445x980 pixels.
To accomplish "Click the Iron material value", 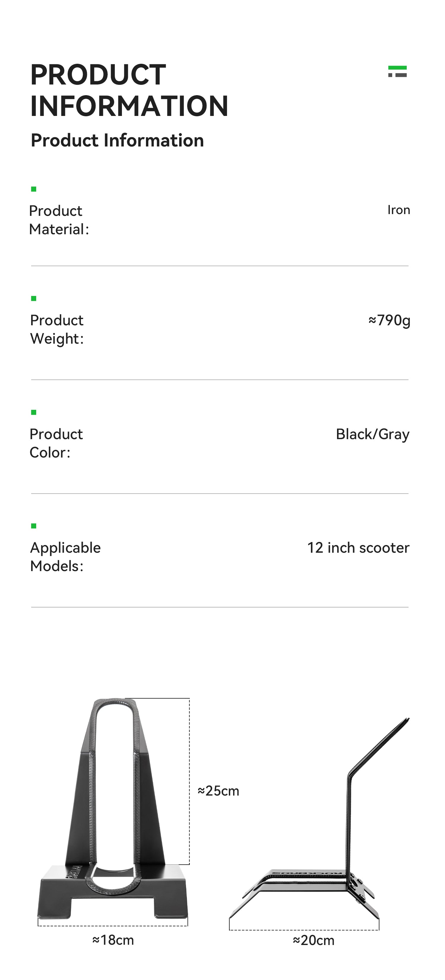I will point(398,210).
